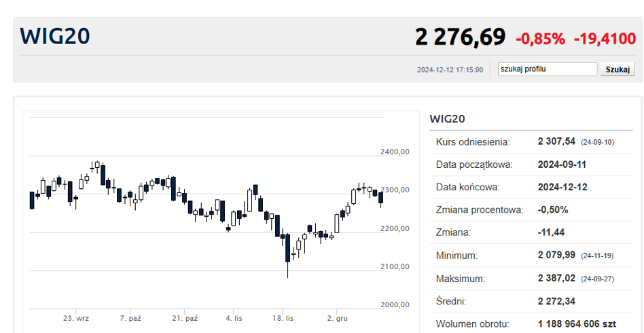The image size is (644, 333).
Task: Select the Kurs odniesienia value 2 307,54
Action: (556, 141)
